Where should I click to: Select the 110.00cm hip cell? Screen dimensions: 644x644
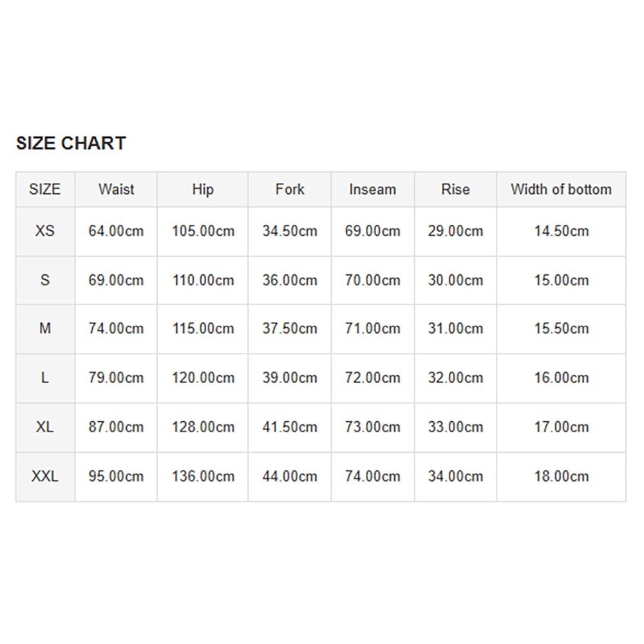(x=202, y=280)
